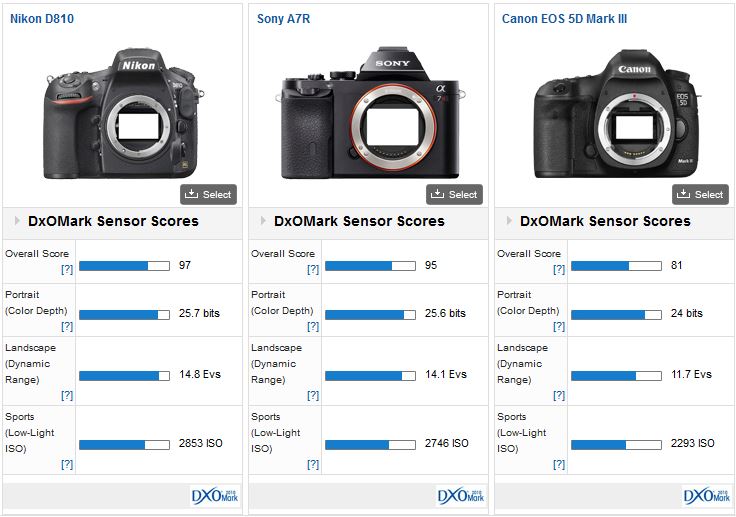Collapse Canon 5D Mark III Sensor Scores section

[x=510, y=221]
